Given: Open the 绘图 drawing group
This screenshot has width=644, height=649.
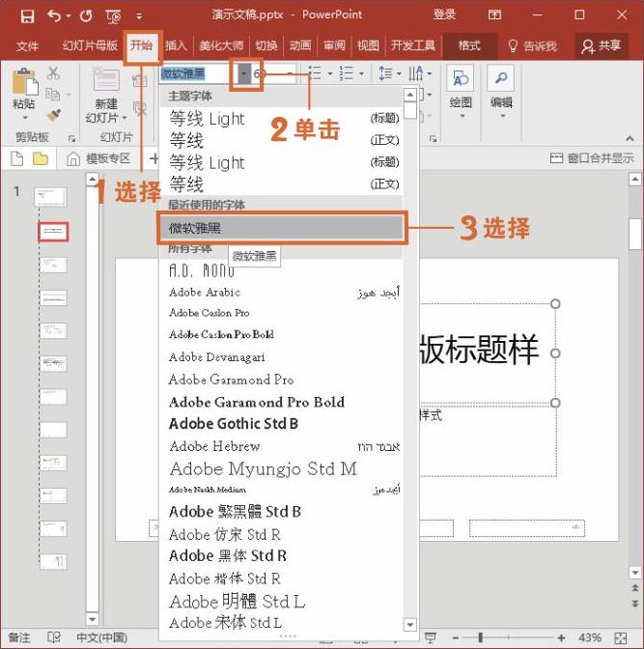Looking at the screenshot, I should [461, 91].
